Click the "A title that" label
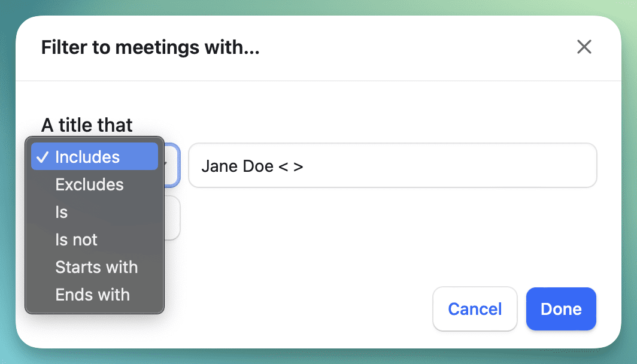Image resolution: width=637 pixels, height=364 pixels. tap(87, 125)
